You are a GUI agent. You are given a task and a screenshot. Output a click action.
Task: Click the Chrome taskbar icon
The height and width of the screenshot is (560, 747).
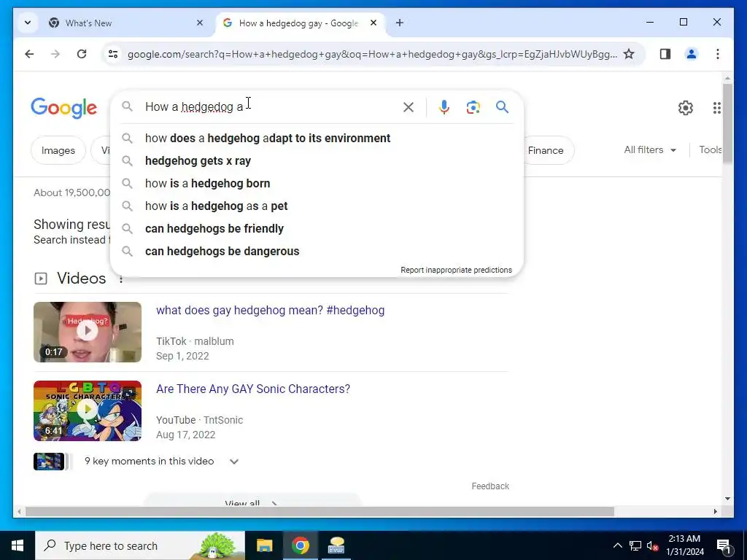point(300,545)
